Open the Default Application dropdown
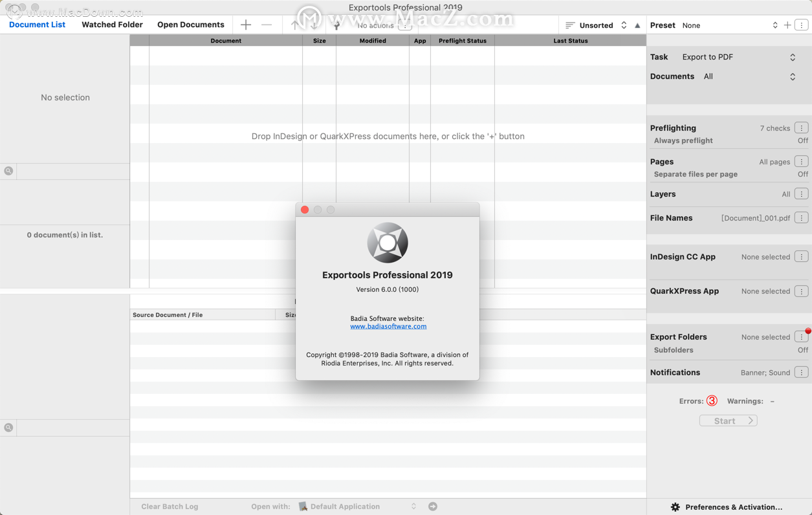The width and height of the screenshot is (812, 515). coord(358,507)
